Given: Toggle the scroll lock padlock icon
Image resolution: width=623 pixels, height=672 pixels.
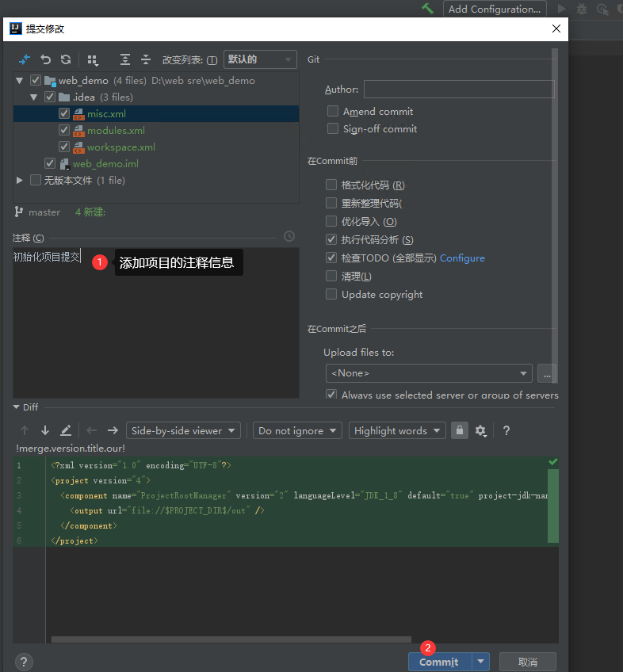Looking at the screenshot, I should (x=459, y=430).
